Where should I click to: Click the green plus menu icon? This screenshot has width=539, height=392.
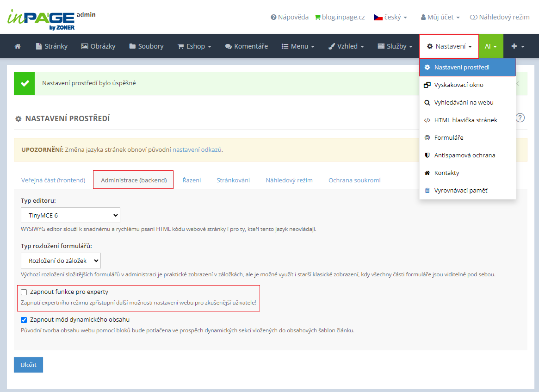(x=517, y=46)
